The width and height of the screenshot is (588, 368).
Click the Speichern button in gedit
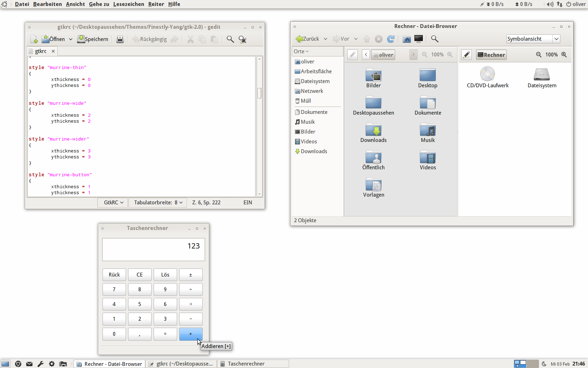(x=93, y=39)
